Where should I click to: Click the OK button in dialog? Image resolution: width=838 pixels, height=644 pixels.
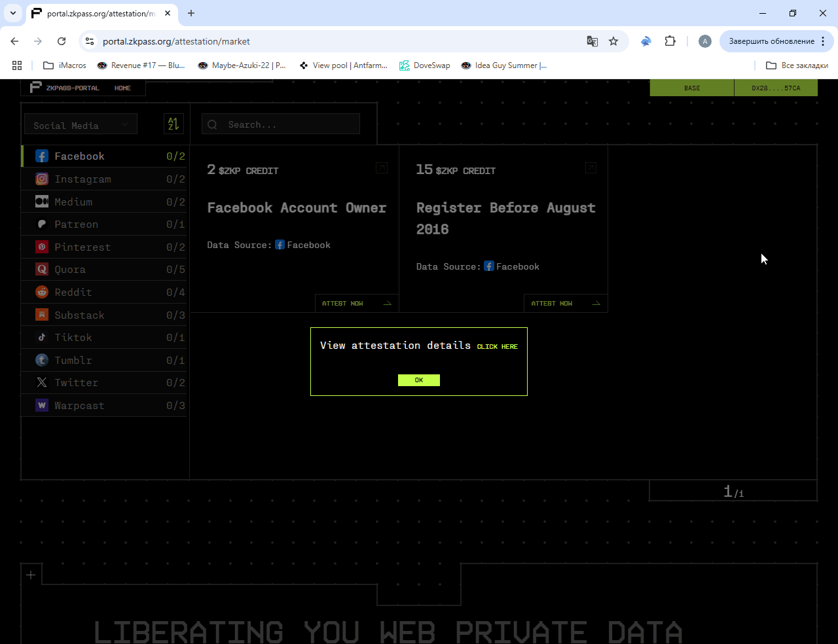[x=419, y=380]
